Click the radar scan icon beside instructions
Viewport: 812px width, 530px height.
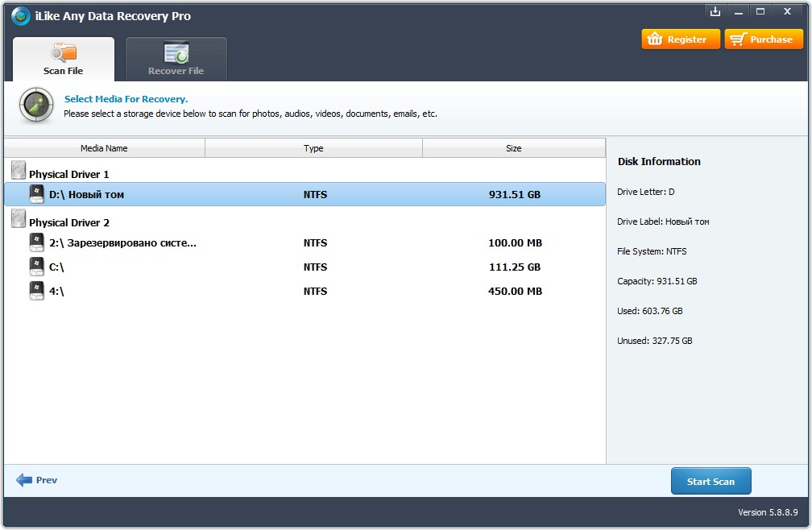pyautogui.click(x=36, y=106)
